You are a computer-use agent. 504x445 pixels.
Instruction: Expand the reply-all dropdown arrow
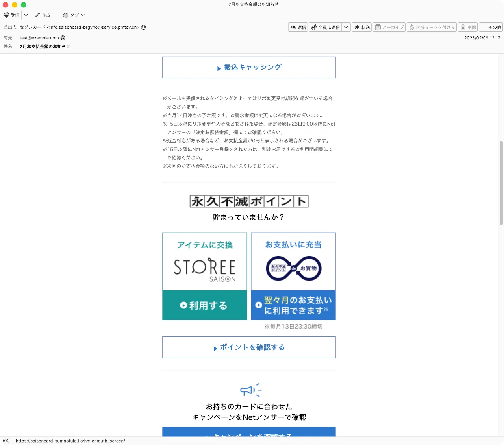(x=346, y=27)
